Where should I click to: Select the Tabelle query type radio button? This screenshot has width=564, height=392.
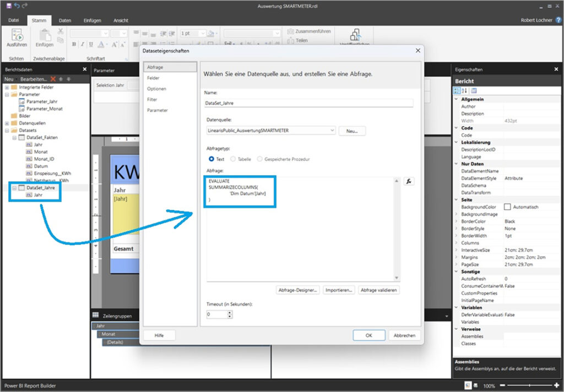tap(233, 159)
